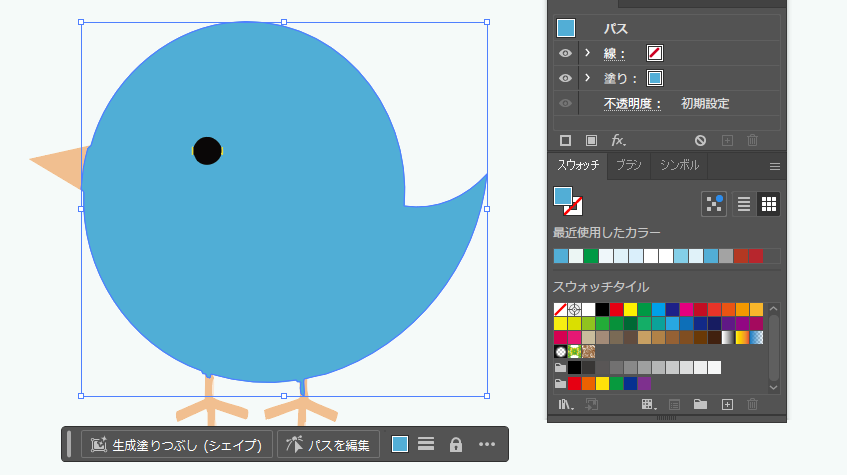
Task: Click the grayscale color group folder icon
Action: tap(561, 368)
